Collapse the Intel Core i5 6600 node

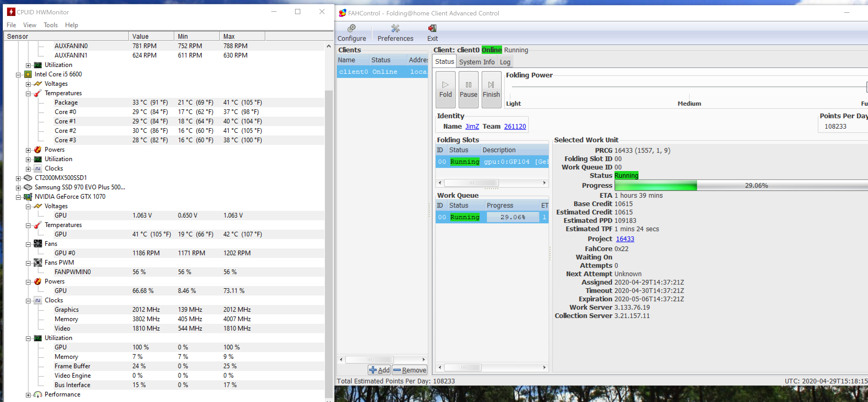point(18,75)
